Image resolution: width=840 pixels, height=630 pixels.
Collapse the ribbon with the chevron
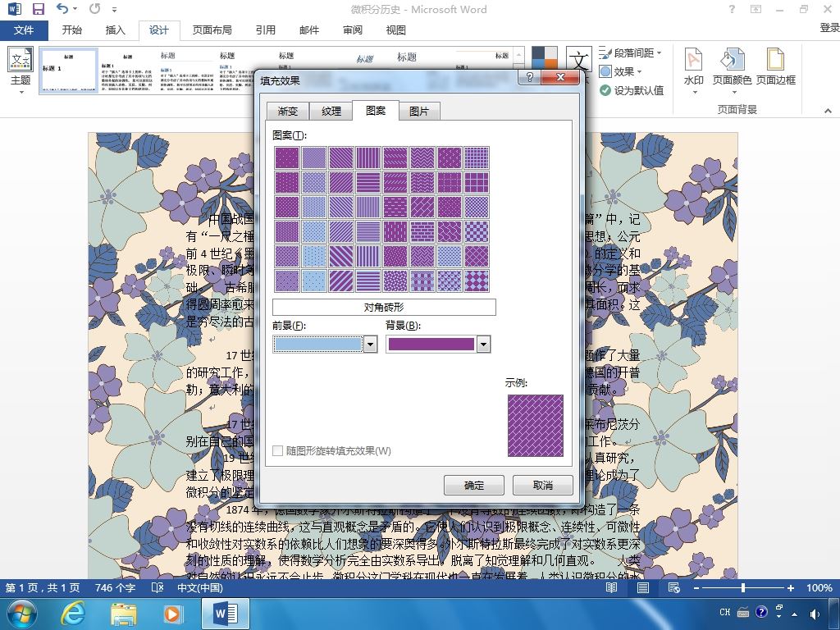point(828,111)
